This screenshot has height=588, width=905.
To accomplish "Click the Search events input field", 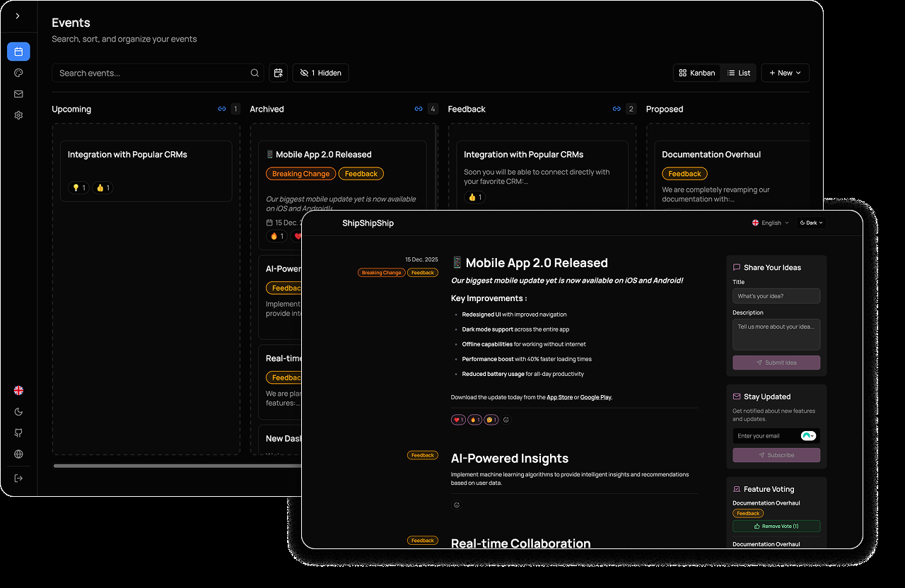I will coord(158,73).
